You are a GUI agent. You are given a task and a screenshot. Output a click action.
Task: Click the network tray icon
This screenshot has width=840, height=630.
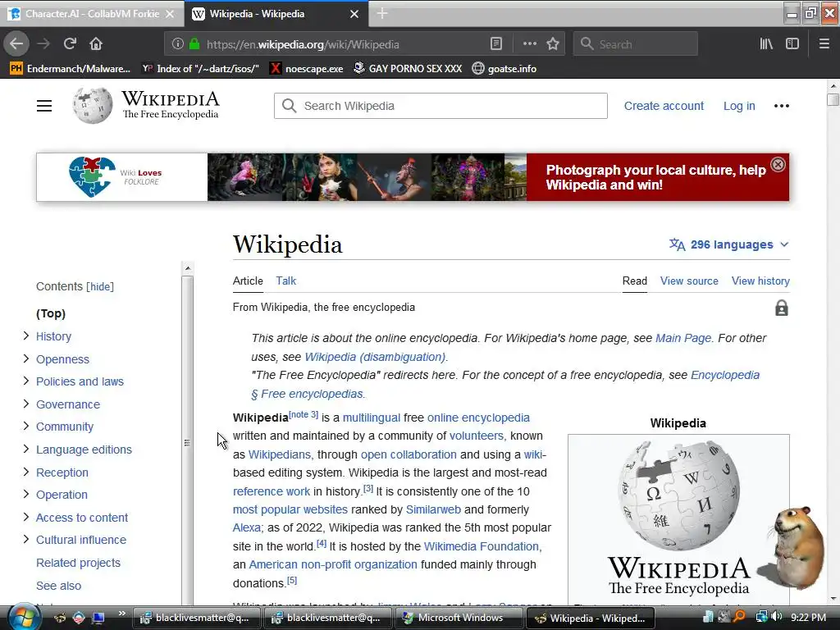(x=761, y=617)
